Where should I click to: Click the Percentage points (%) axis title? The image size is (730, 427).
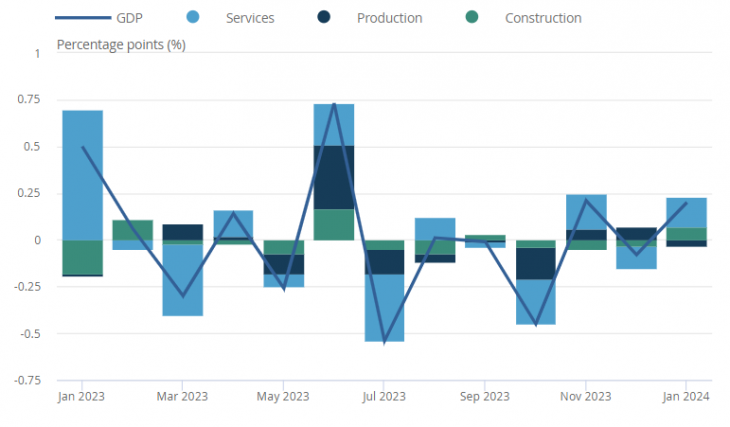(x=121, y=45)
